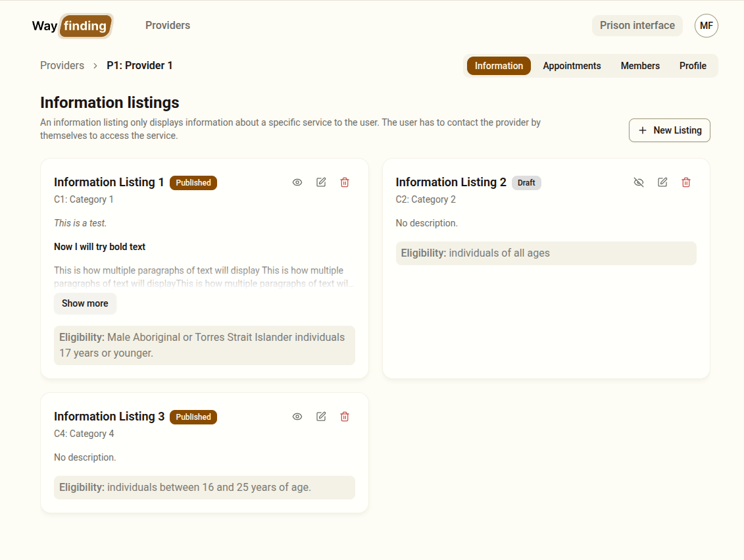Edit Information Listing 3 via pencil icon
Viewport: 744px width, 560px height.
click(321, 417)
